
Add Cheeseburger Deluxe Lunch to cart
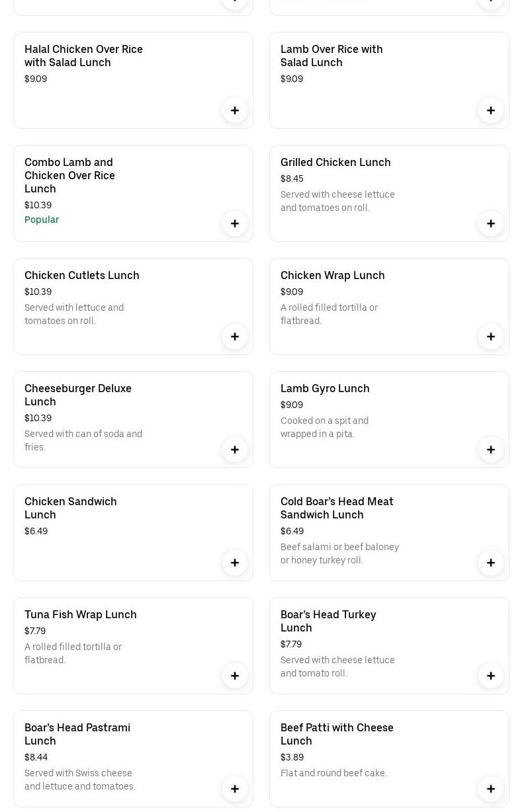(x=235, y=450)
